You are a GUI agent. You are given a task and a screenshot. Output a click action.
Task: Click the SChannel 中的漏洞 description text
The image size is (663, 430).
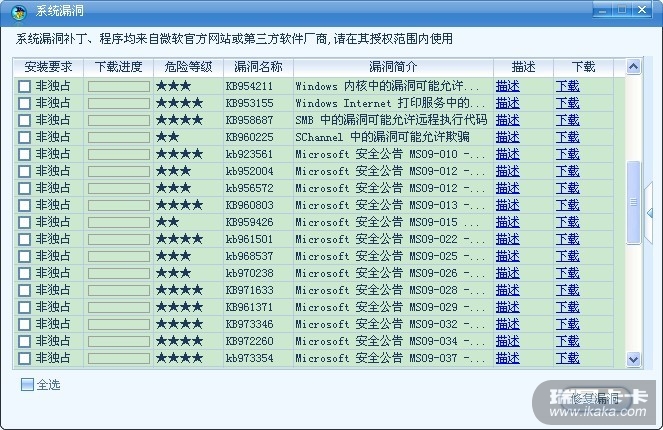(382, 137)
